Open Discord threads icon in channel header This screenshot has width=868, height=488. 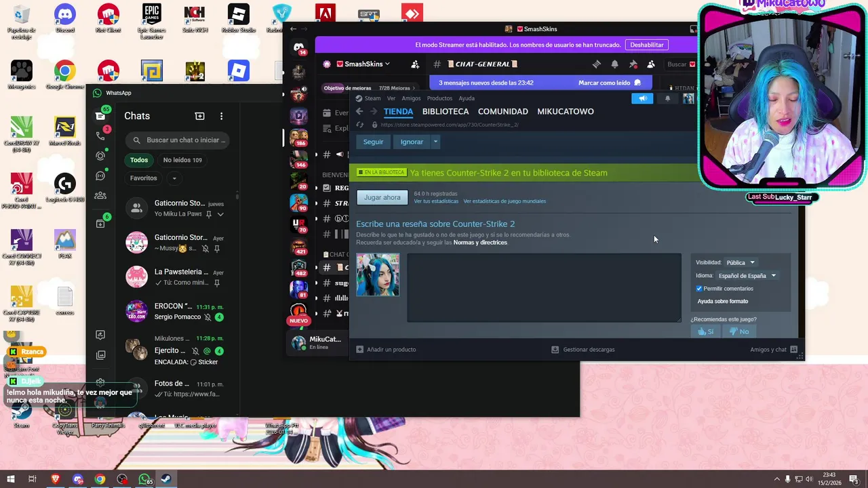(x=597, y=64)
